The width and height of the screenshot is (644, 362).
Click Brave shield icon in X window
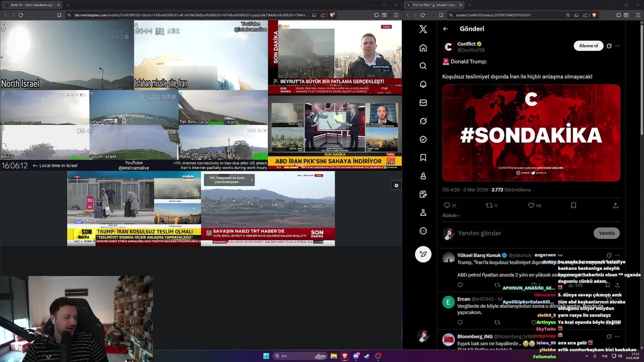(x=594, y=15)
